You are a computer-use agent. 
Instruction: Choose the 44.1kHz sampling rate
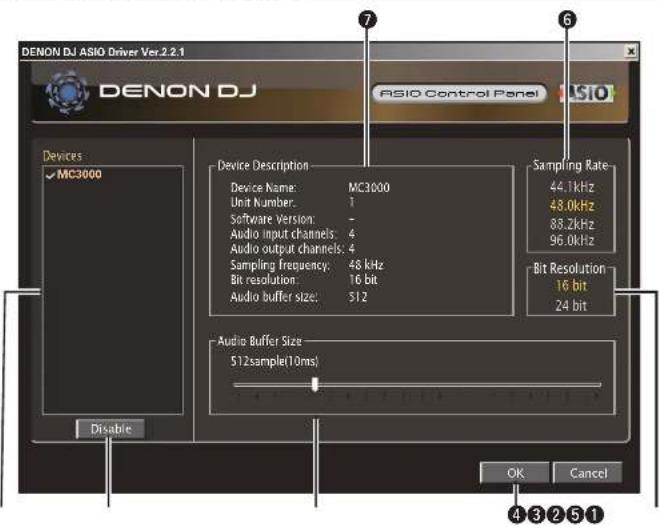pos(572,187)
